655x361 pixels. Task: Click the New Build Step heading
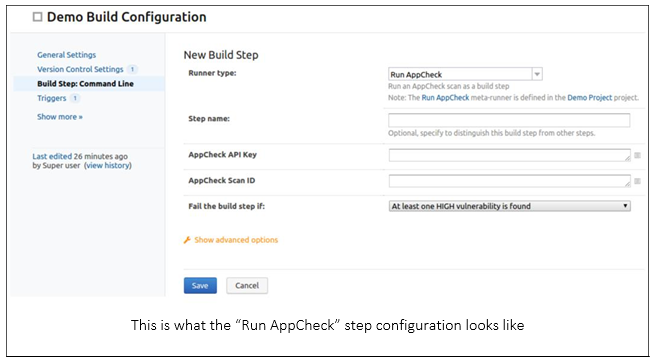point(221,55)
